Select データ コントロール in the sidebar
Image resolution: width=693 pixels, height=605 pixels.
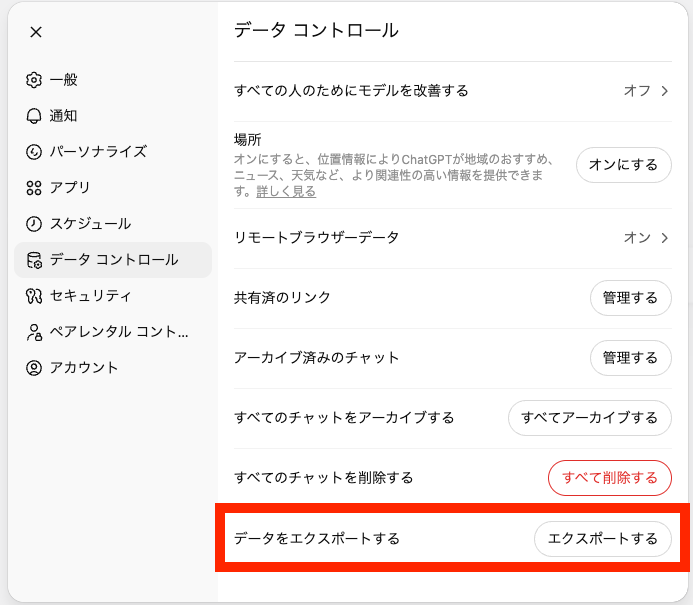point(113,260)
